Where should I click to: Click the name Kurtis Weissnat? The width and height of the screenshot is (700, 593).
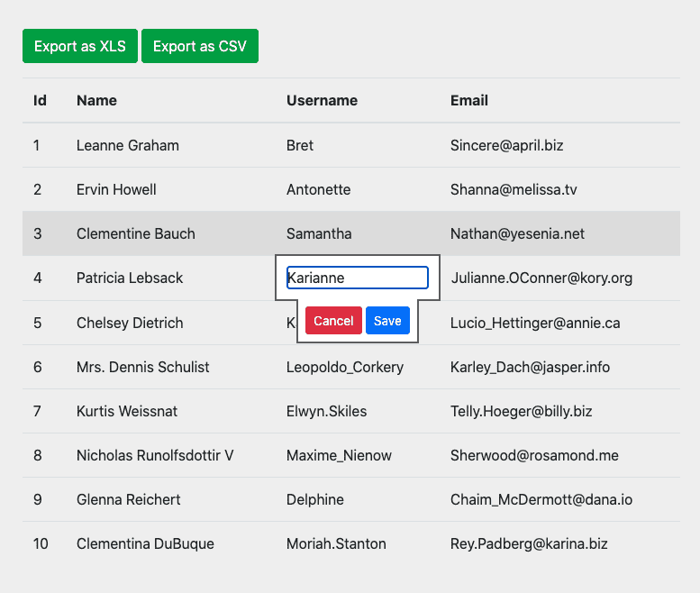(x=127, y=411)
